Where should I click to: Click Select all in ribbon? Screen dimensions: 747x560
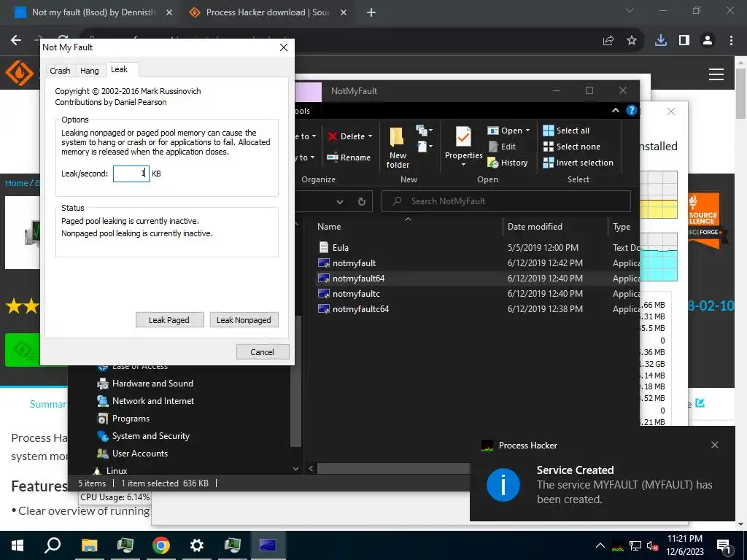(x=566, y=131)
